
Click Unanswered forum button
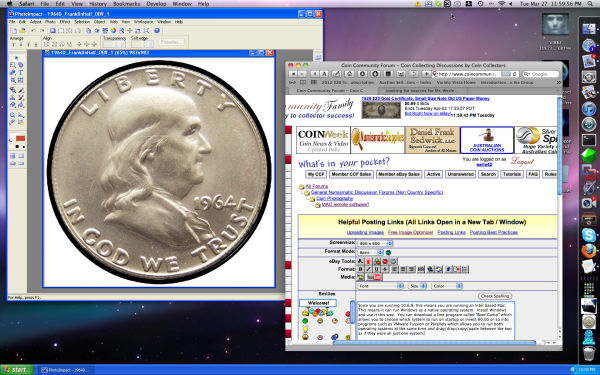[x=460, y=174]
